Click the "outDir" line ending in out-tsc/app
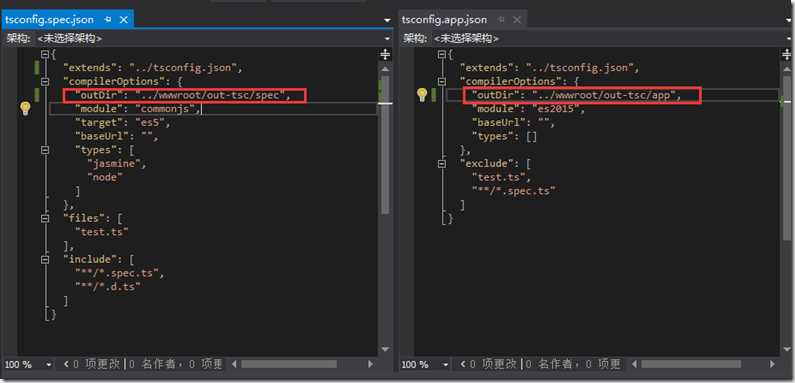Viewport: 795px width, 383px height. pyautogui.click(x=576, y=95)
